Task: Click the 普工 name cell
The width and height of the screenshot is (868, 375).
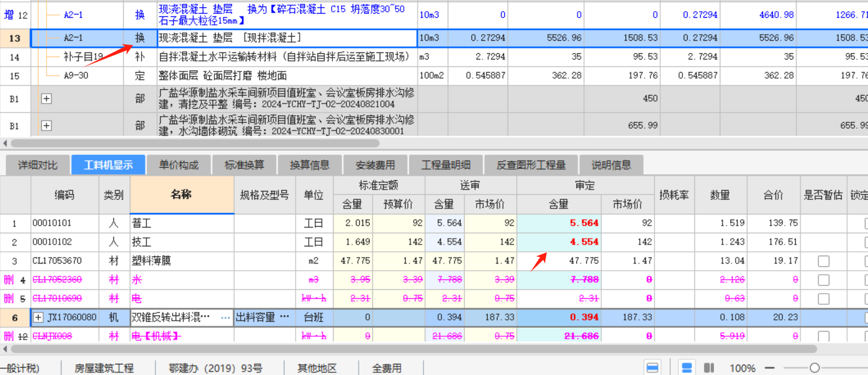Action: click(x=182, y=223)
